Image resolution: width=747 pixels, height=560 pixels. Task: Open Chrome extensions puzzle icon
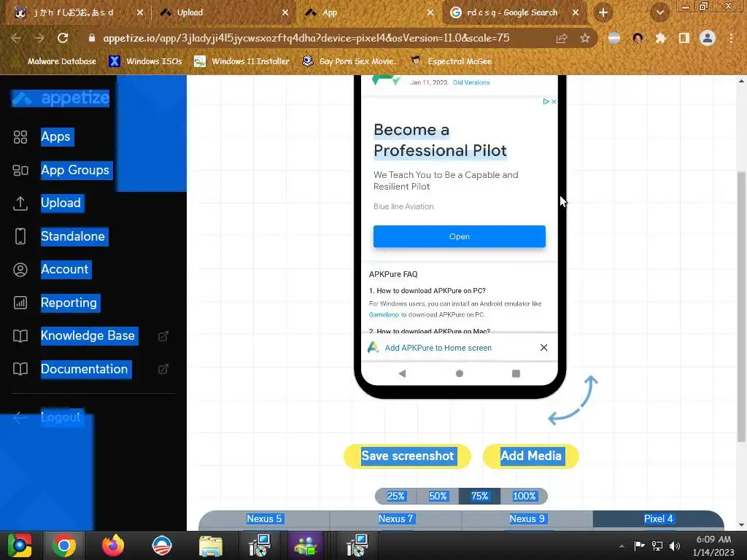[660, 38]
